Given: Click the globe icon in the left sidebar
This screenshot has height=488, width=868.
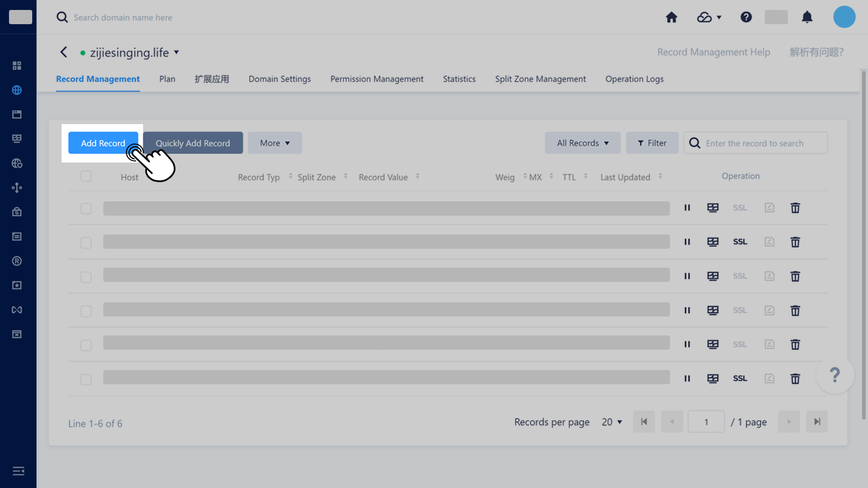Looking at the screenshot, I should point(17,90).
